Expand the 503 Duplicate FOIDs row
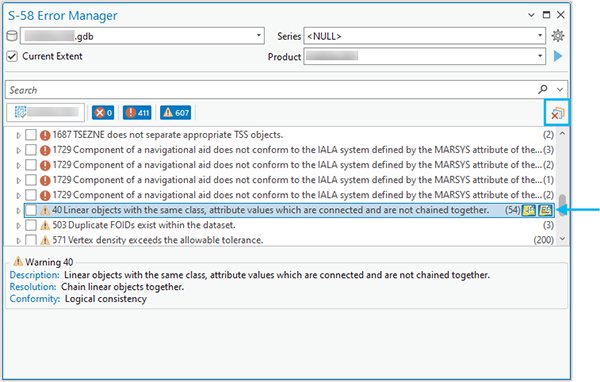600x382 pixels. [18, 225]
